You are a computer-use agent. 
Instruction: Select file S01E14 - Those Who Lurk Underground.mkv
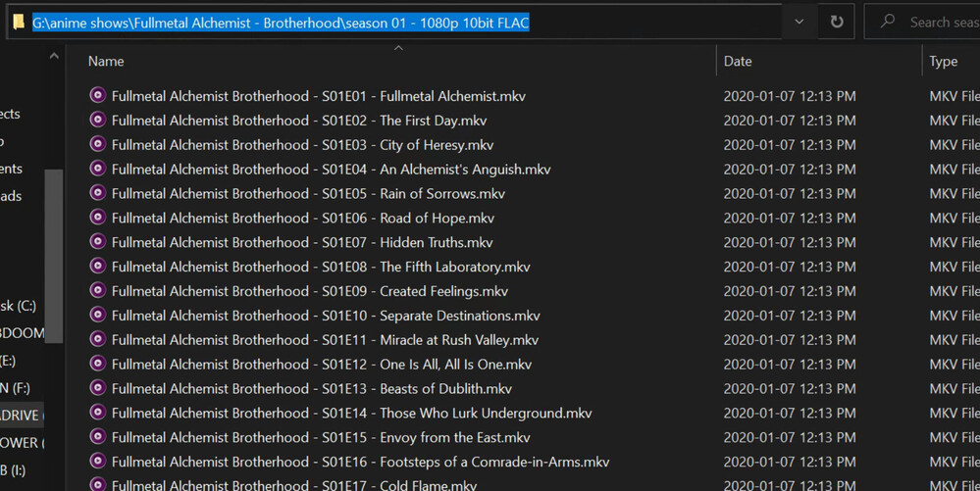click(x=351, y=413)
